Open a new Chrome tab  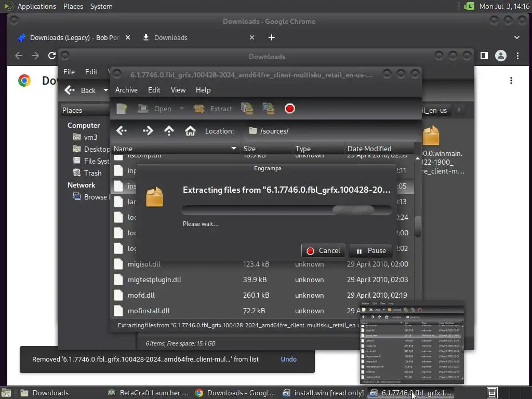click(x=271, y=37)
